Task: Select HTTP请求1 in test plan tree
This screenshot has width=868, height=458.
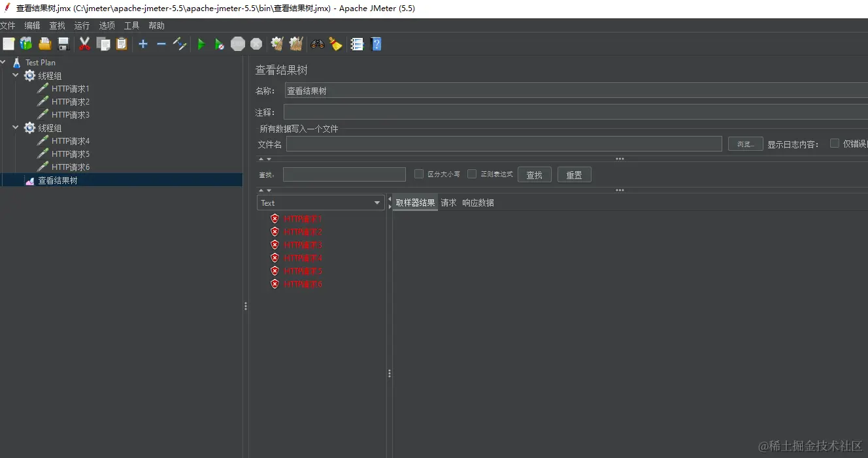Action: [x=71, y=89]
